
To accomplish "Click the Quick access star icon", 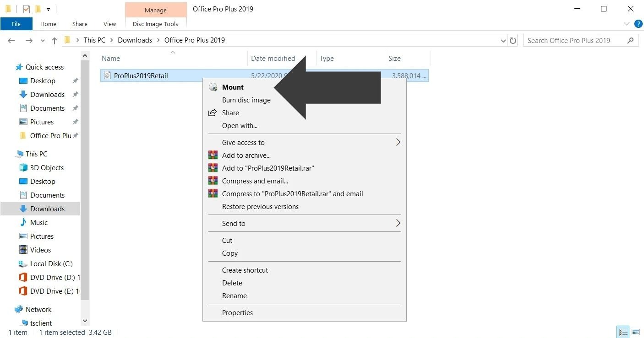I will click(x=19, y=67).
